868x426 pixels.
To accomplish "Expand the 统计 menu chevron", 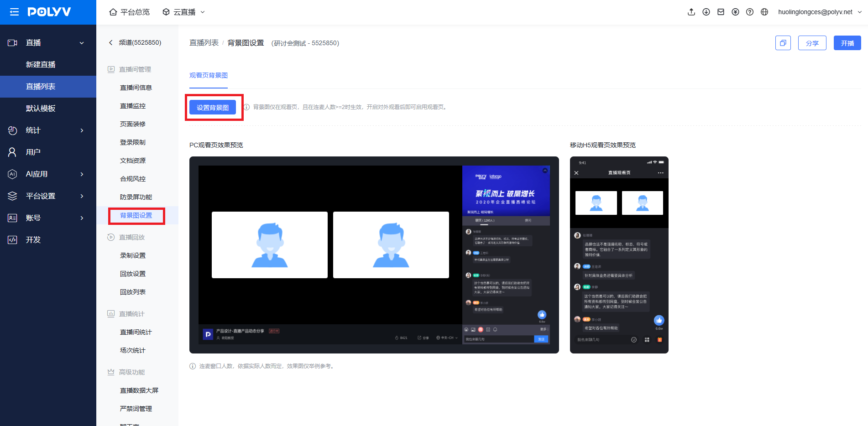I will click(x=82, y=130).
